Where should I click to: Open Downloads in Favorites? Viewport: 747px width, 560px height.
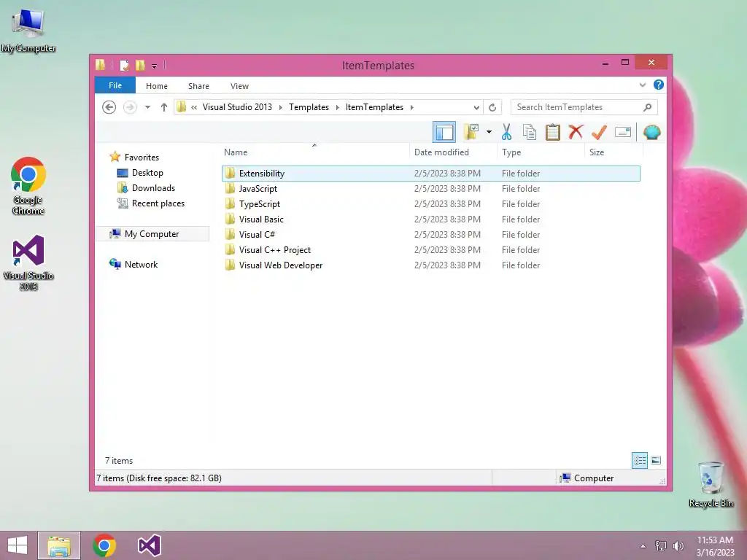coord(153,187)
